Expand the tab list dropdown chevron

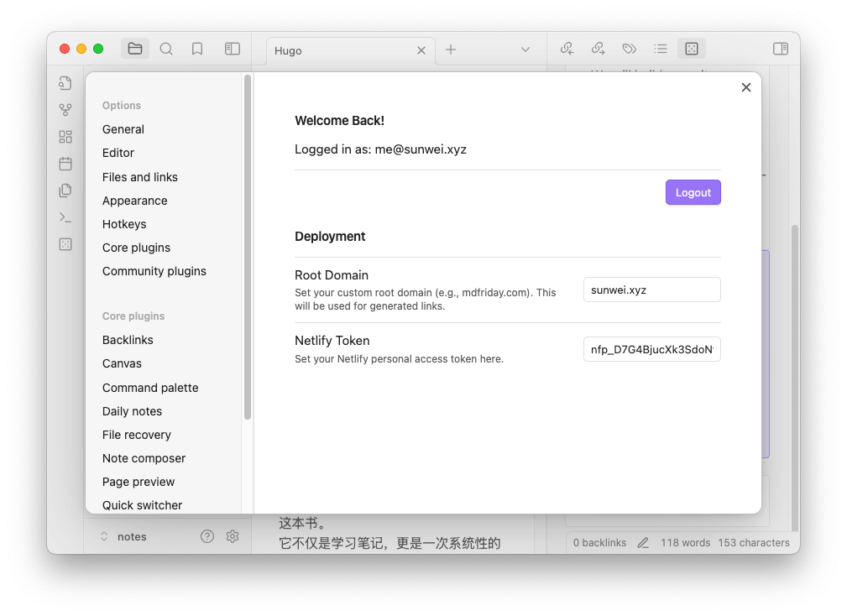[525, 50]
